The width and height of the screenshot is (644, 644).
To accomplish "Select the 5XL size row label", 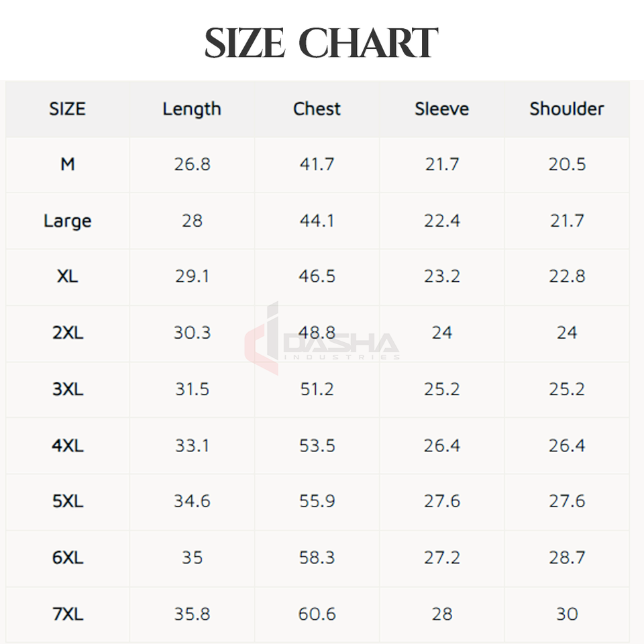I will (68, 501).
